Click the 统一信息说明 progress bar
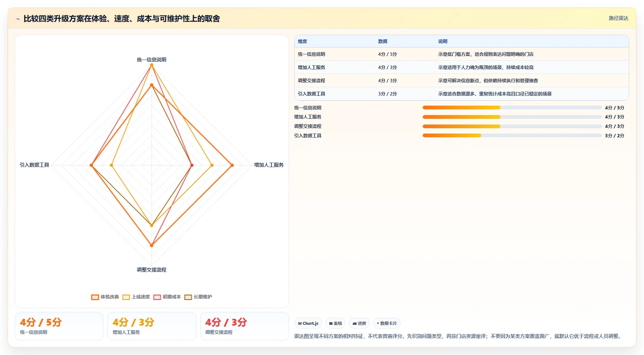 [512, 108]
